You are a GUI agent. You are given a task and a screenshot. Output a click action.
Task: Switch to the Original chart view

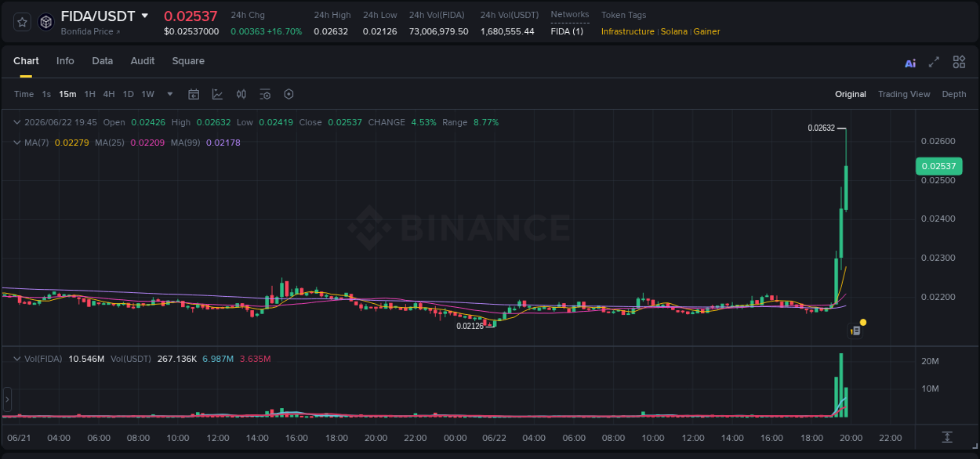pos(851,94)
